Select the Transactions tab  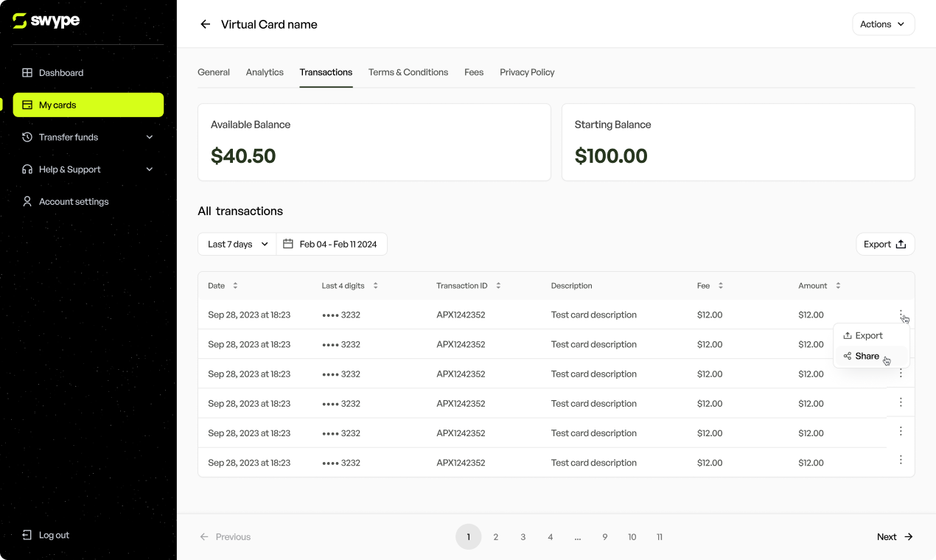(x=326, y=72)
